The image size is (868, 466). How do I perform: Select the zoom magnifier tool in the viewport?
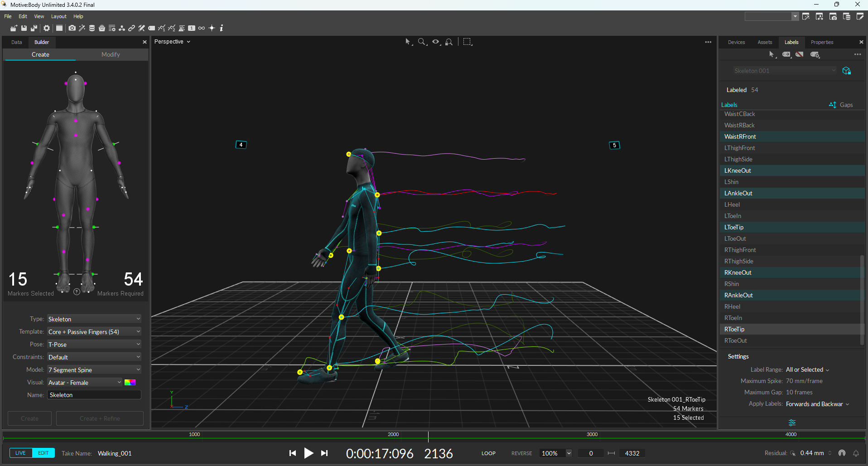pyautogui.click(x=422, y=42)
